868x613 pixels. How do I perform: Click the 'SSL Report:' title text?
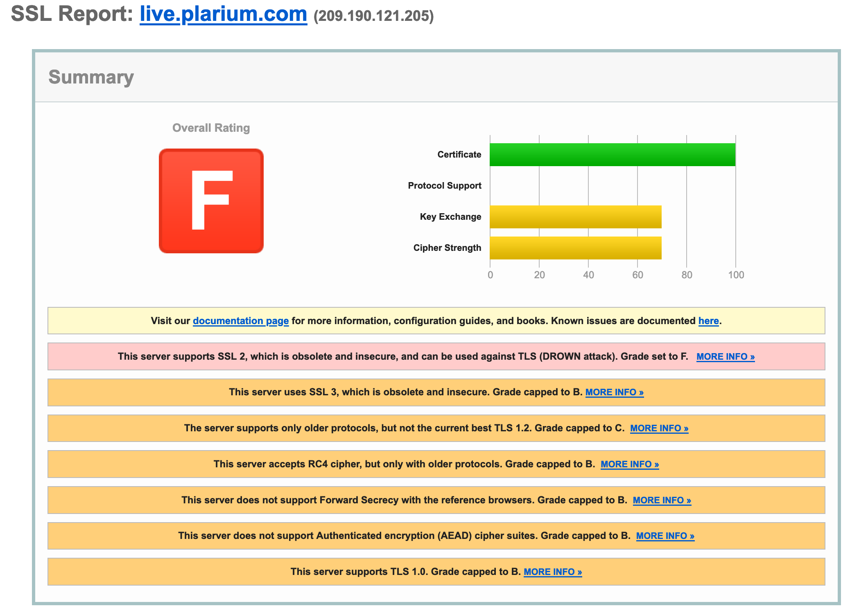point(72,14)
